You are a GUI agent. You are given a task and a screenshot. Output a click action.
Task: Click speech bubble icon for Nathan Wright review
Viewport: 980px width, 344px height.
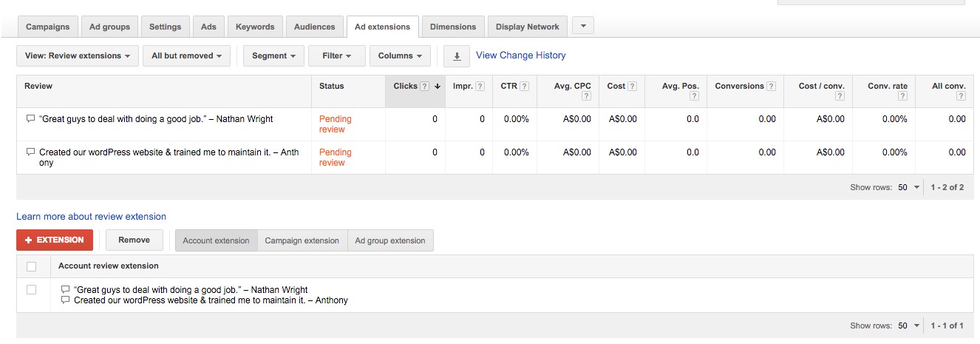tap(30, 118)
